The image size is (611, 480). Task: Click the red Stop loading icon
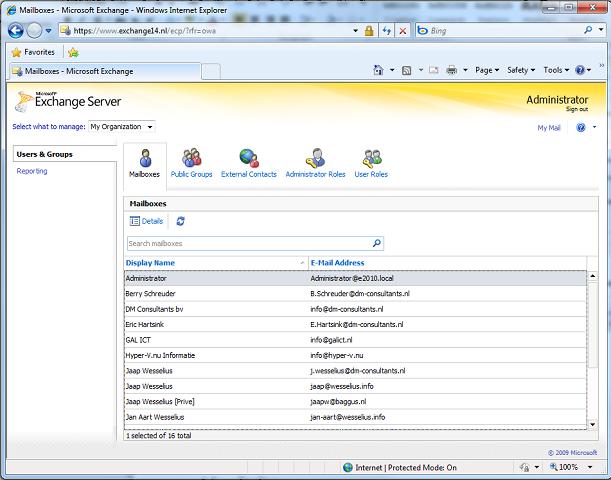point(403,31)
